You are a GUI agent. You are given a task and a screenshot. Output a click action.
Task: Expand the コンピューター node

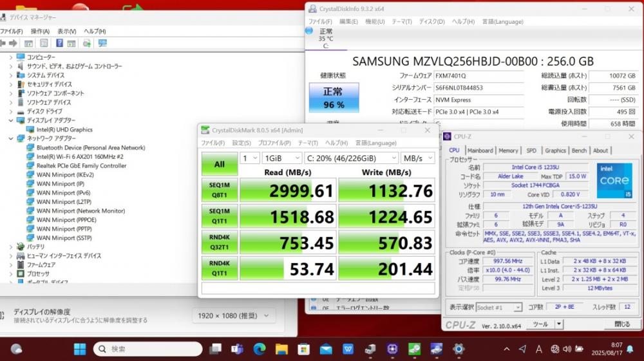pos(11,57)
